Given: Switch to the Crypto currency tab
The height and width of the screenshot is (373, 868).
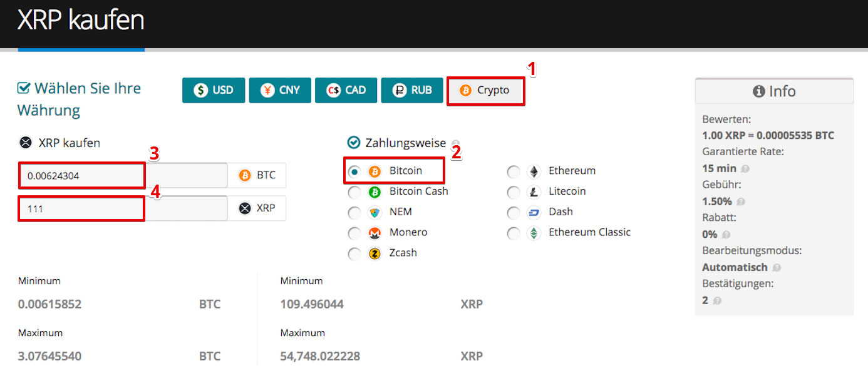Looking at the screenshot, I should pyautogui.click(x=485, y=90).
